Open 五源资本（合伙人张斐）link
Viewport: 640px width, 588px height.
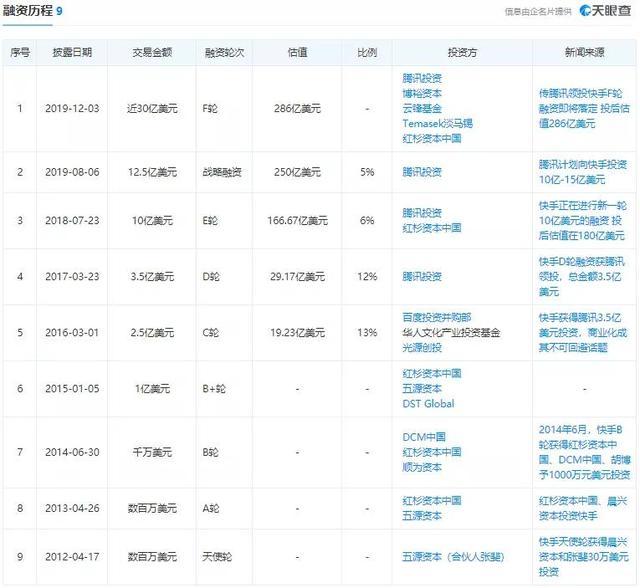coord(453,557)
